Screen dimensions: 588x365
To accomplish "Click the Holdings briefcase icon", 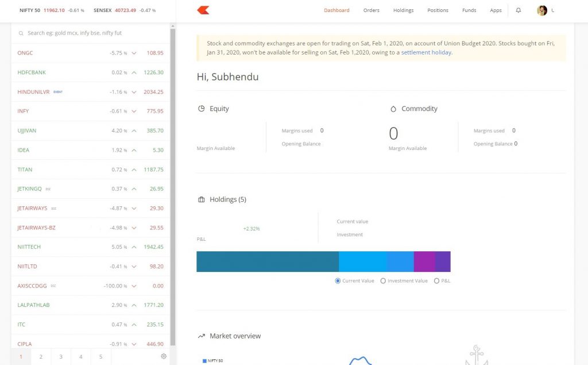I will tap(202, 199).
